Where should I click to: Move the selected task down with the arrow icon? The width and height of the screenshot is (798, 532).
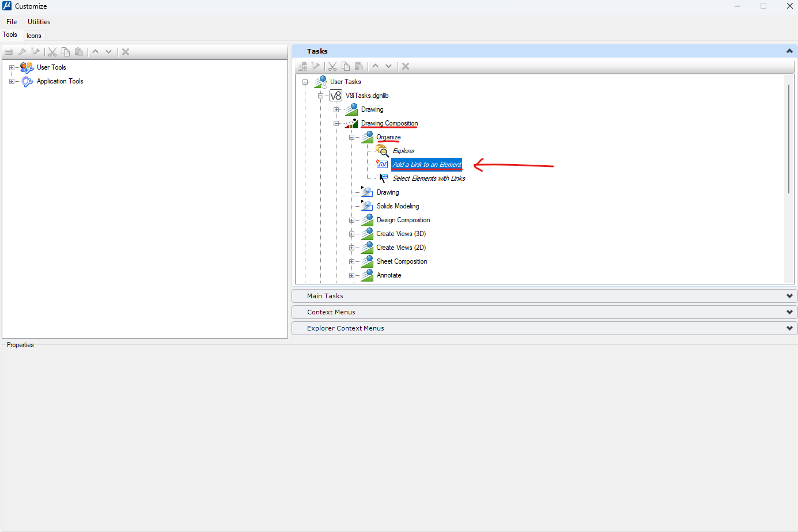coord(389,66)
